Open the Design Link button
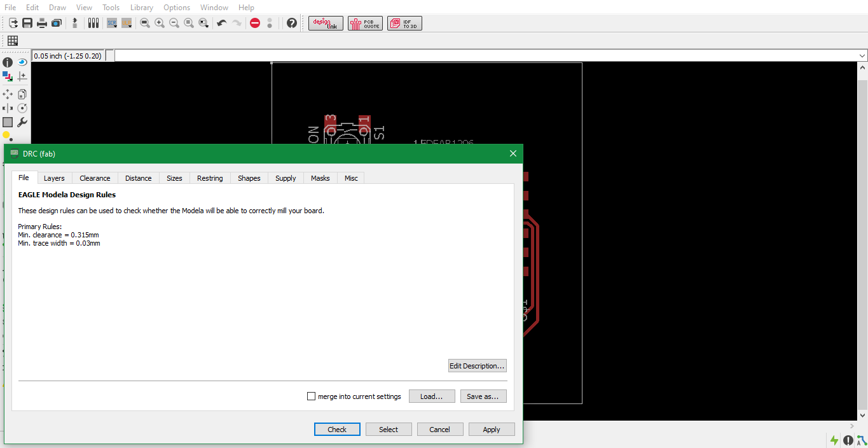Screen dimensions: 868x448 tap(326, 24)
